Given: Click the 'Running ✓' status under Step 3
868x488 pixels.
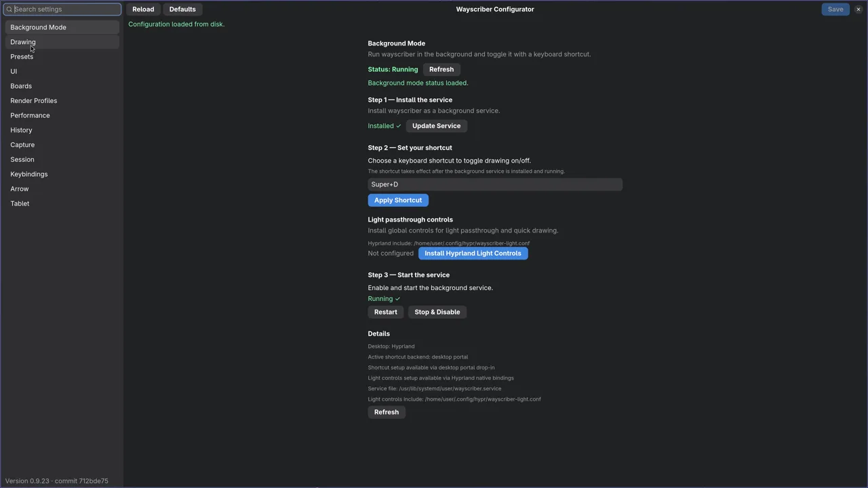Looking at the screenshot, I should pyautogui.click(x=384, y=299).
